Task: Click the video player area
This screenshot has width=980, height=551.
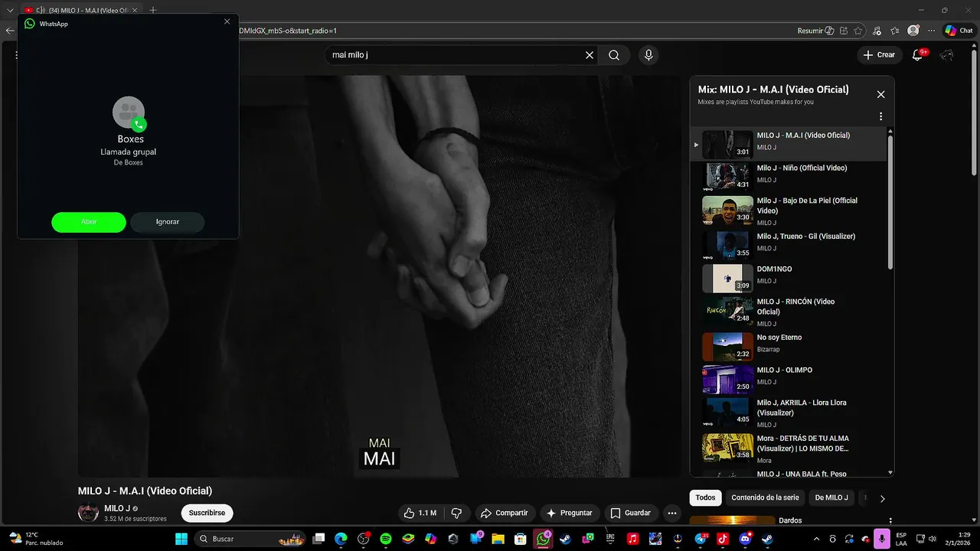Action: (379, 275)
